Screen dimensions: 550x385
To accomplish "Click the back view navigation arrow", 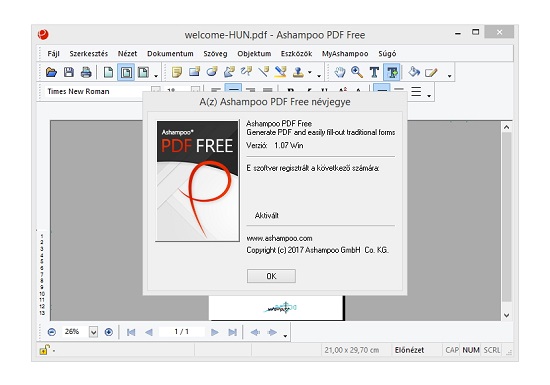I will 255,332.
